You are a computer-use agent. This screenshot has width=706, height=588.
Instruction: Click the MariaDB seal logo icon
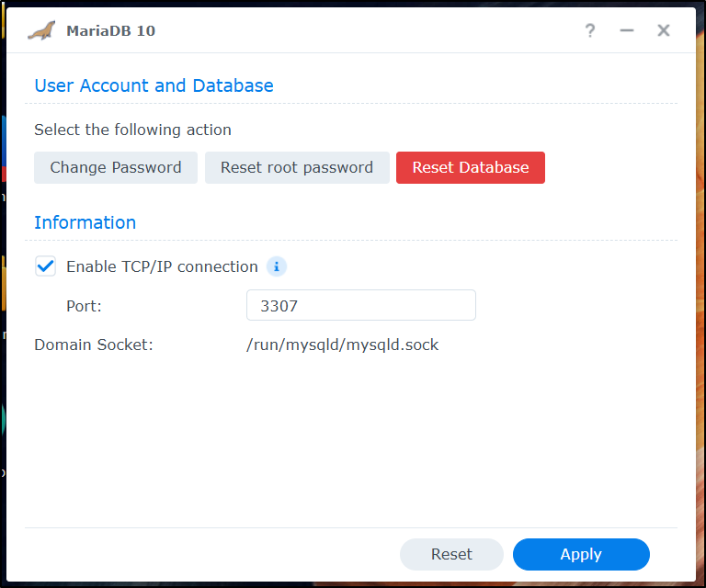41,30
